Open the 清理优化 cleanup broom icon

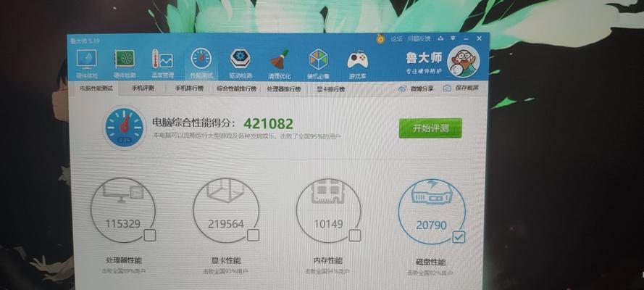280,64
